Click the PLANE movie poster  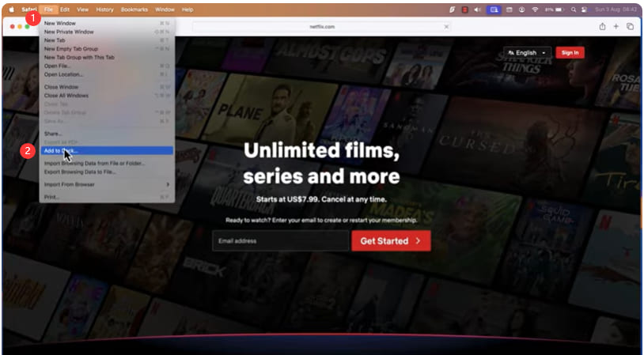coord(269,109)
